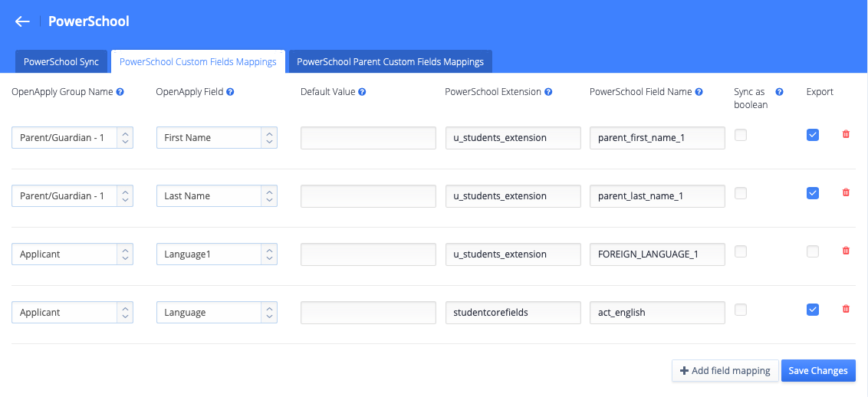Click the Sync as boolean help icon
The image size is (868, 397).
tap(779, 92)
